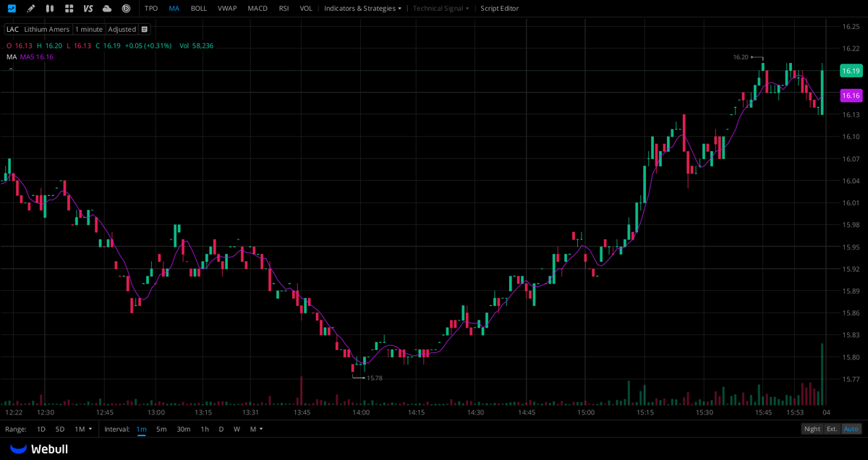This screenshot has width=868, height=460.
Task: Toggle the MACD indicator
Action: (x=258, y=9)
